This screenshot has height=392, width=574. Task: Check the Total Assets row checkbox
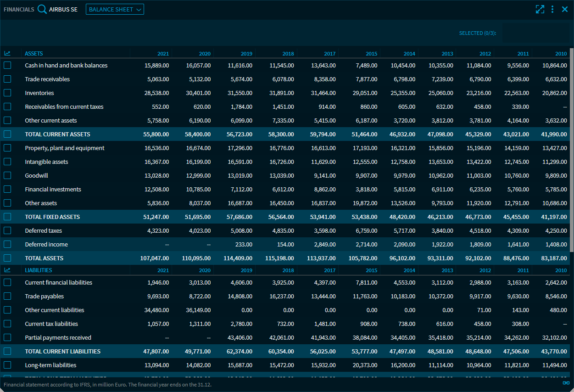tap(7, 258)
